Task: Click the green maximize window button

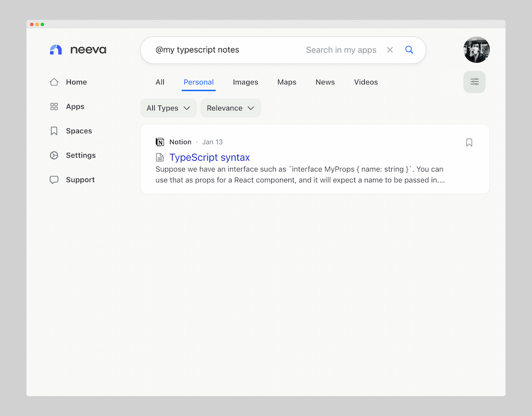Action: (x=43, y=24)
